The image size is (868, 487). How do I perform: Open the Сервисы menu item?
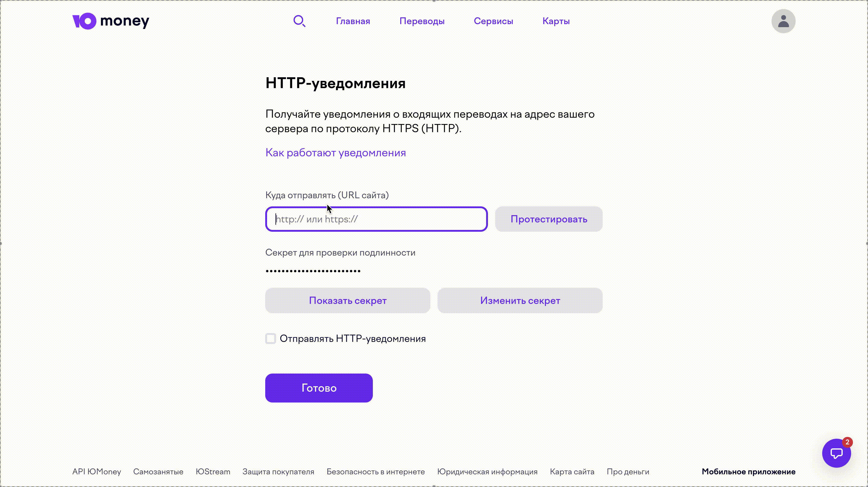[493, 21]
